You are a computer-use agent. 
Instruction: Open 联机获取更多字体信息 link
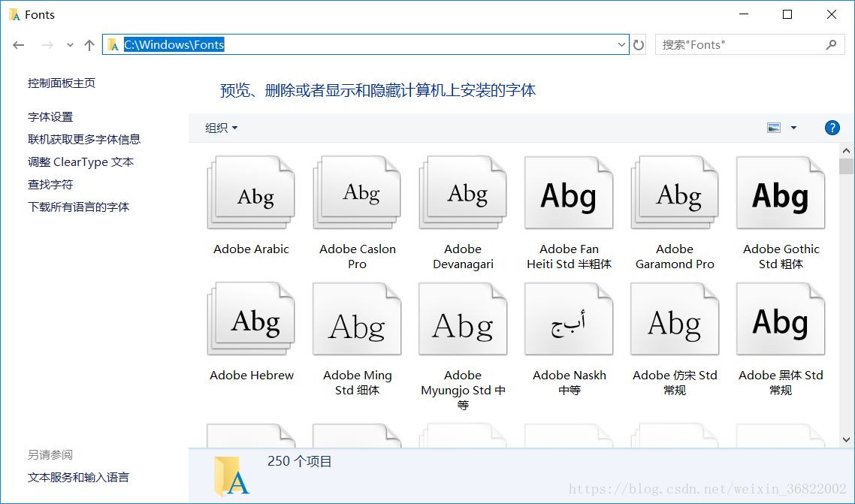click(84, 140)
